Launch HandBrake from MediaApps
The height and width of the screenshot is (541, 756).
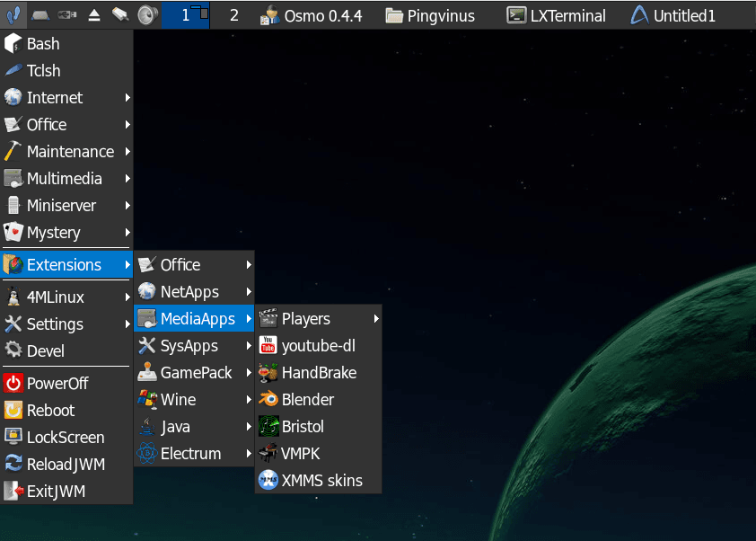[x=319, y=373]
